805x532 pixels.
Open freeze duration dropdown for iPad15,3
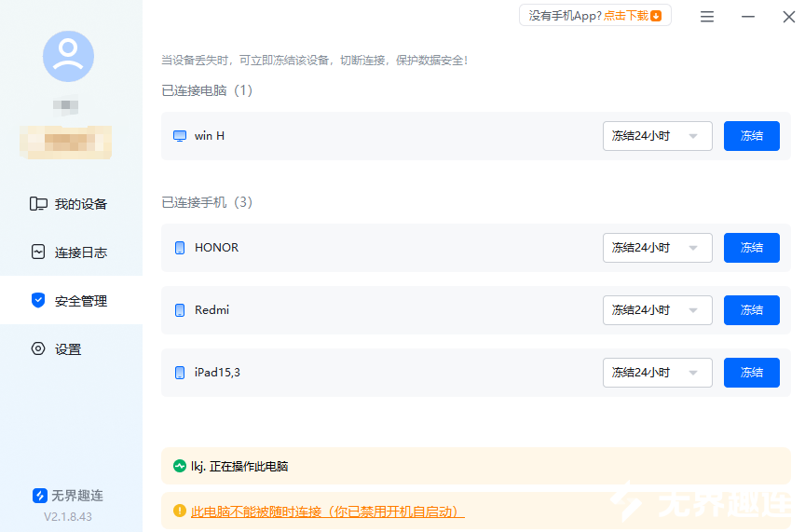click(657, 373)
